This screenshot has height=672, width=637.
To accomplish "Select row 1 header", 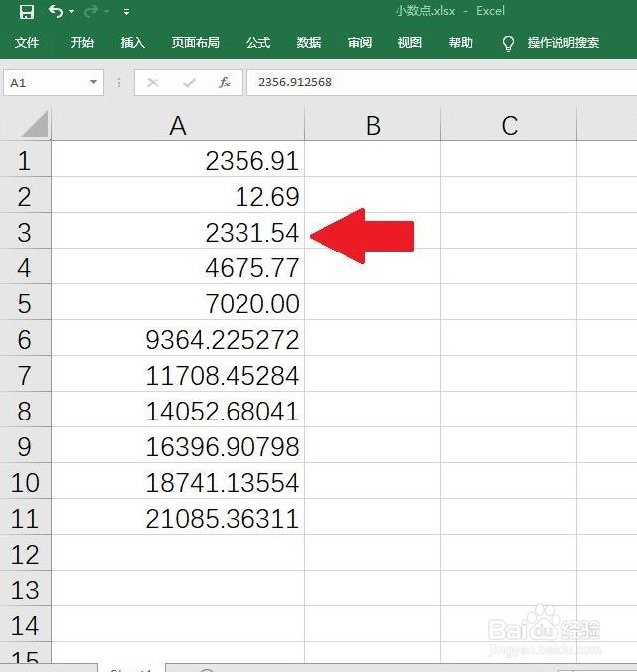I will [25, 161].
